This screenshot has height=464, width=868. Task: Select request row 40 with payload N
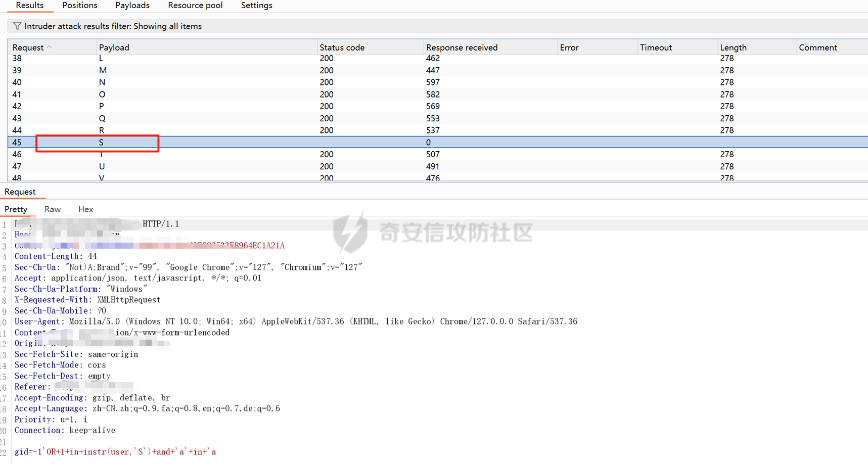(438, 82)
